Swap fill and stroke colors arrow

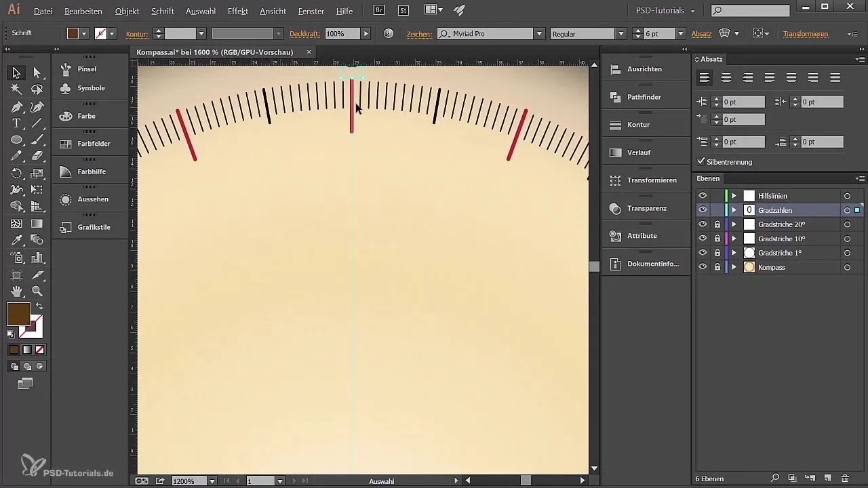tap(39, 306)
